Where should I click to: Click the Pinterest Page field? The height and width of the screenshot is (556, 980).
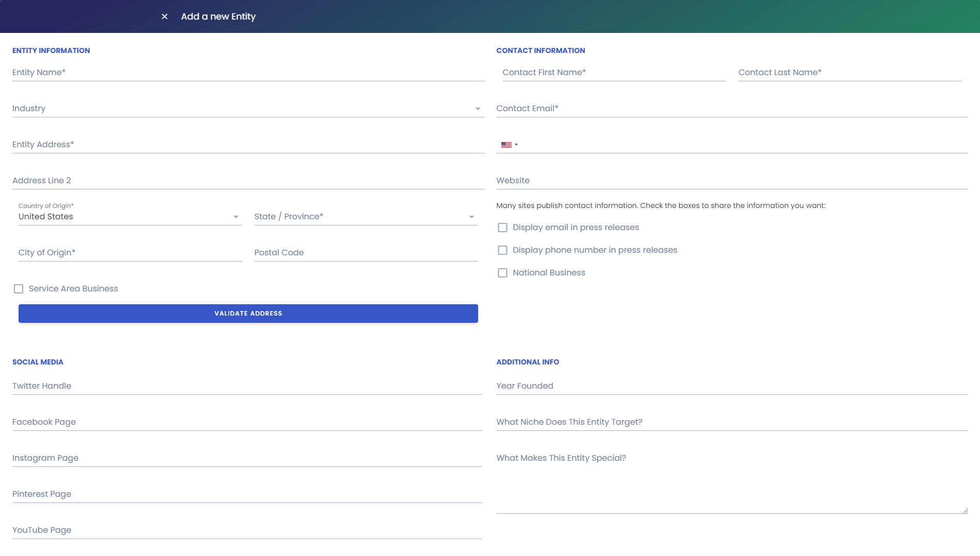coord(247,494)
